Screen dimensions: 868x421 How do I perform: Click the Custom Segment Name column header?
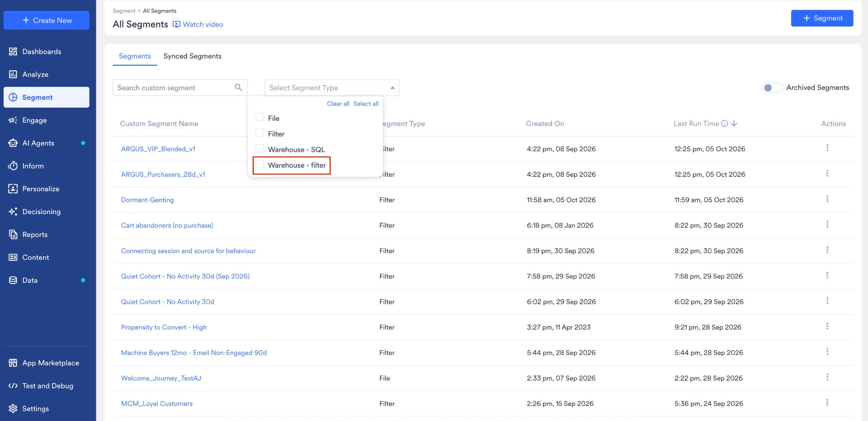[159, 124]
